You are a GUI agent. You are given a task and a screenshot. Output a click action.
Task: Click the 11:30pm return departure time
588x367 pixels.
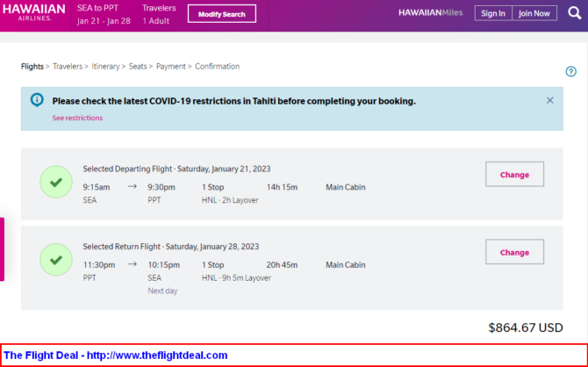tap(99, 265)
